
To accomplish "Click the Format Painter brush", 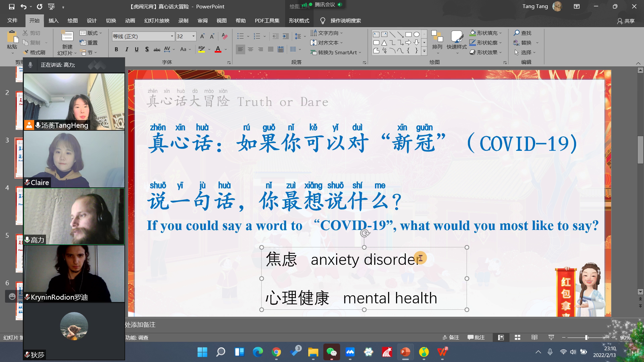I will (x=34, y=52).
